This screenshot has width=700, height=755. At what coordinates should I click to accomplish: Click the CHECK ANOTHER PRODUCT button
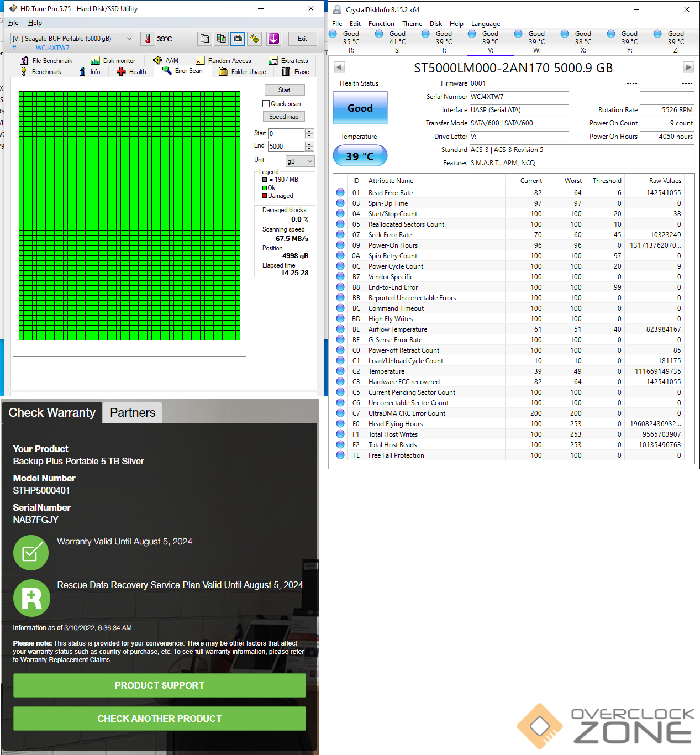(x=159, y=719)
